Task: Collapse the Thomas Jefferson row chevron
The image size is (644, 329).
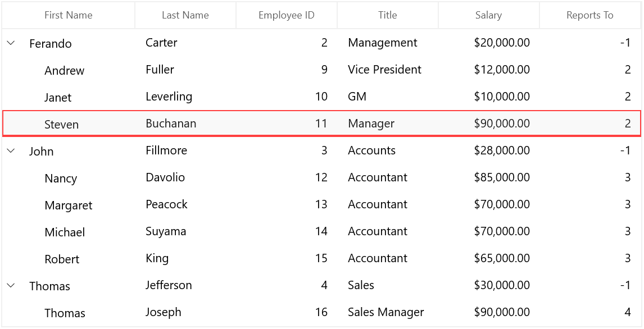Action: [x=11, y=285]
